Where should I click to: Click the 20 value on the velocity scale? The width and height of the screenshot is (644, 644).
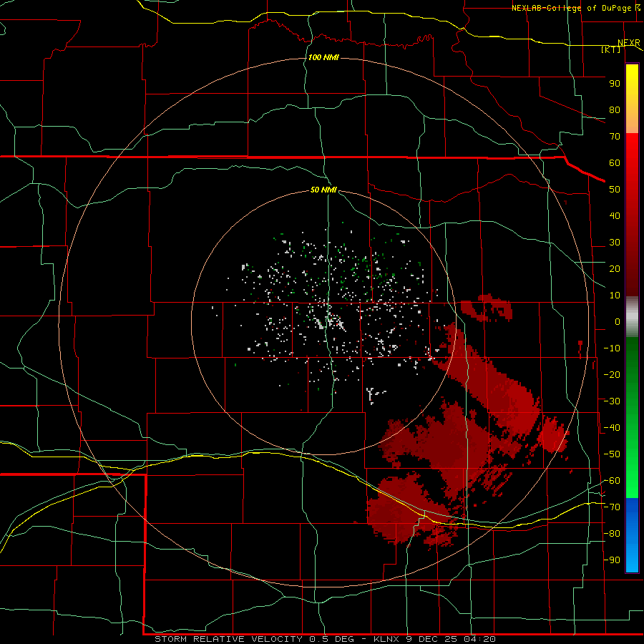point(615,268)
